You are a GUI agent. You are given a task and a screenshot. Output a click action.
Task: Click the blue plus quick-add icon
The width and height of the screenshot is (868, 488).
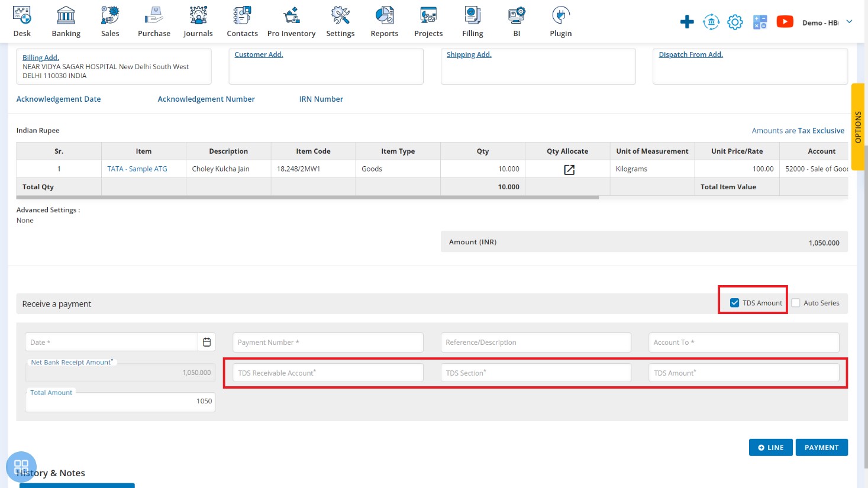tap(687, 22)
